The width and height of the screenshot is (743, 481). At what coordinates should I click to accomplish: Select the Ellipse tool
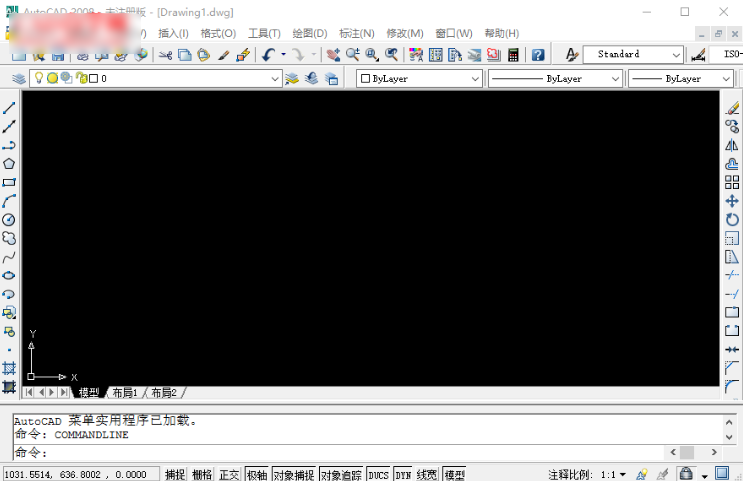tap(9, 275)
